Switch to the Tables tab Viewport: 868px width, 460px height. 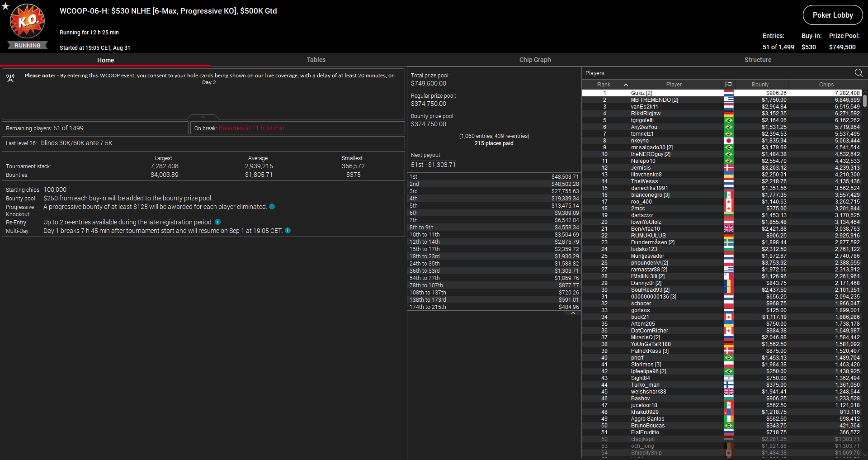click(x=316, y=60)
